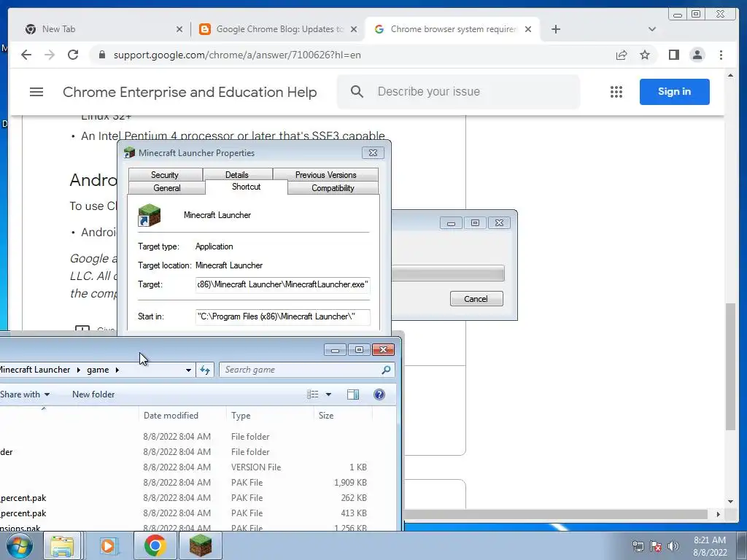Open Previous Versions tab in Properties
The image size is (747, 560).
(x=326, y=175)
